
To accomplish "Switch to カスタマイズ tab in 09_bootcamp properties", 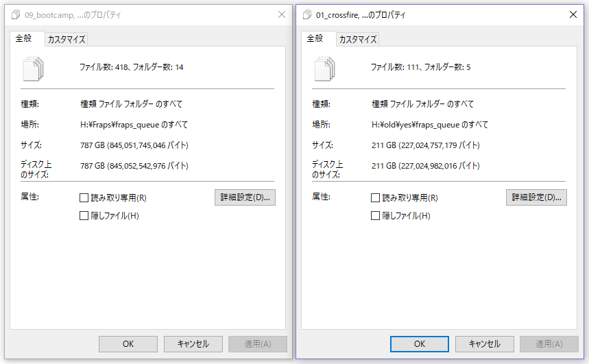I will [x=67, y=40].
